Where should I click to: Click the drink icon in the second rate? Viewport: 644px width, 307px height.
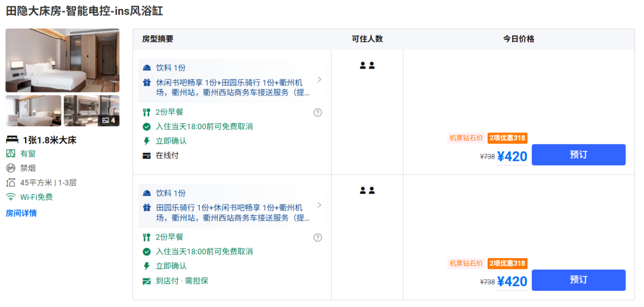147,193
